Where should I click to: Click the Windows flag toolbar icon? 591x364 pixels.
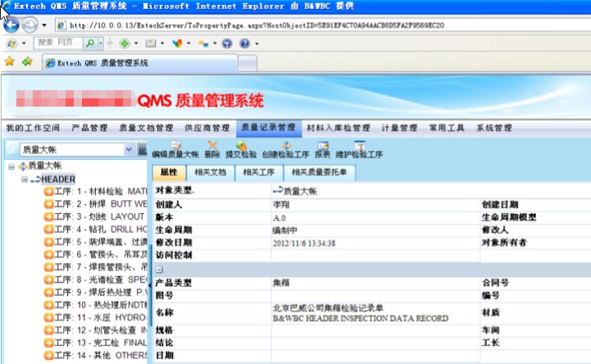coord(11,43)
